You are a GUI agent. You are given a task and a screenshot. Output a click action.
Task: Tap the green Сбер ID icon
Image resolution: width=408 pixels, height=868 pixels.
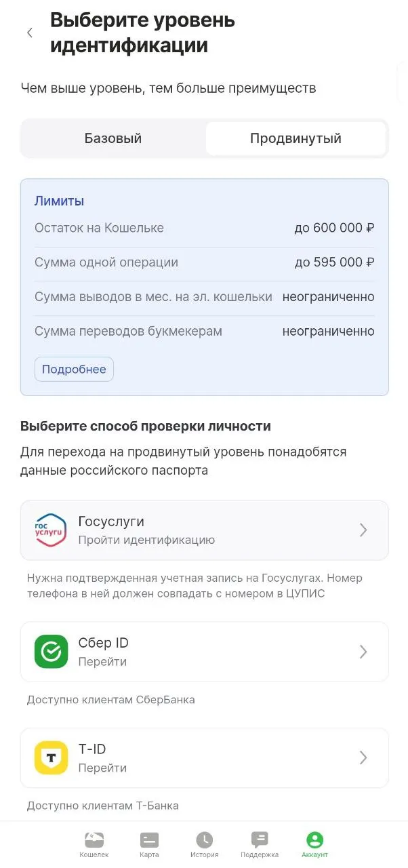(52, 652)
